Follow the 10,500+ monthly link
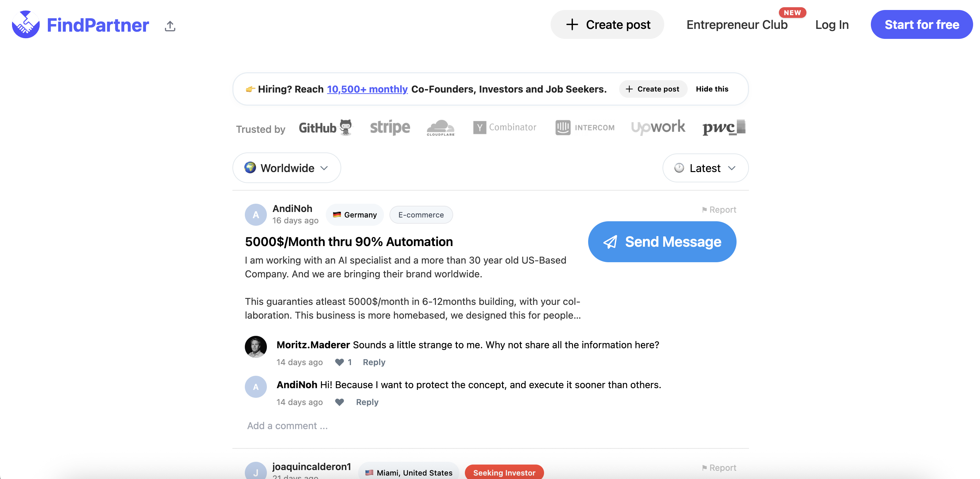 tap(367, 89)
